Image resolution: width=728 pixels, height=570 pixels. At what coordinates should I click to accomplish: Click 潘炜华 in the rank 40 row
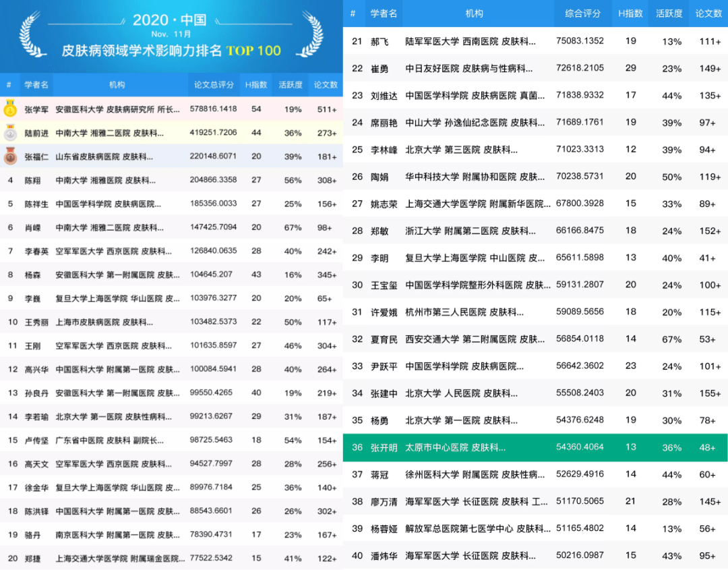[384, 556]
